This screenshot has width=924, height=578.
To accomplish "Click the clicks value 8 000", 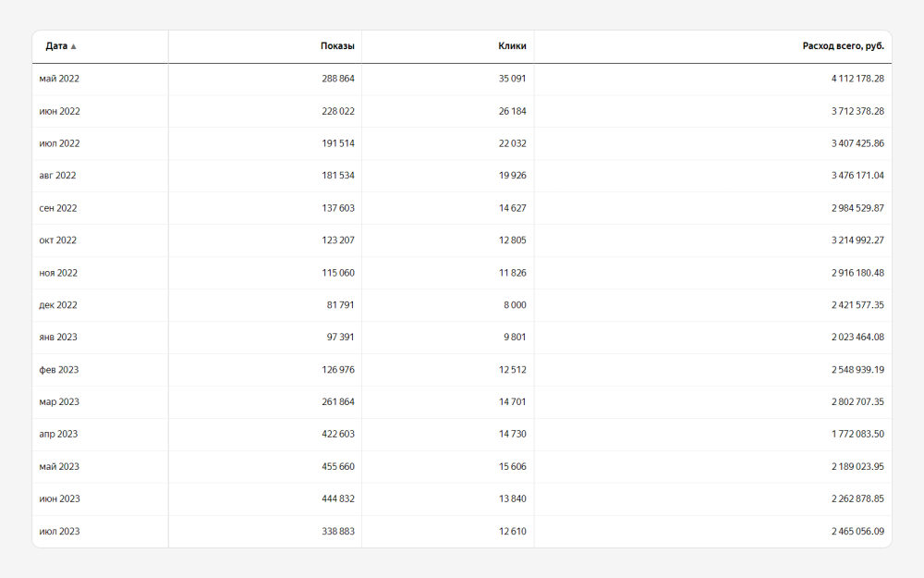I will pyautogui.click(x=515, y=305).
